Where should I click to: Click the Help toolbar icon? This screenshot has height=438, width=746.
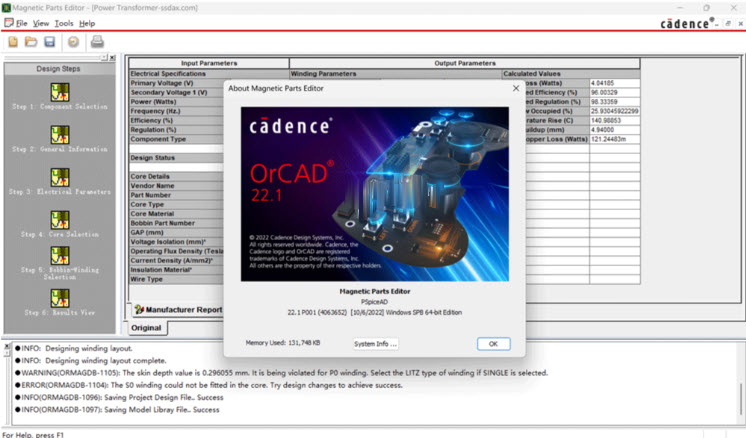tap(73, 42)
